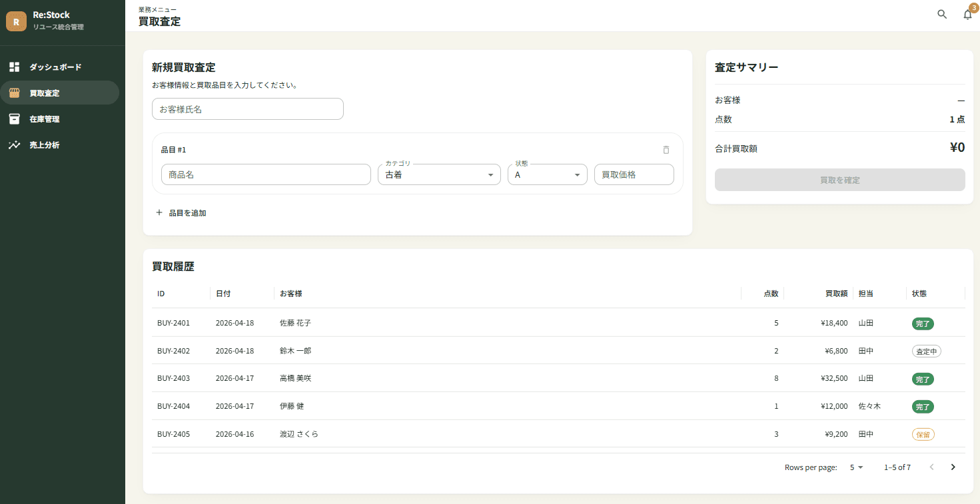Click the dashboard grid icon
Screen dimensions: 980x504
(x=14, y=67)
